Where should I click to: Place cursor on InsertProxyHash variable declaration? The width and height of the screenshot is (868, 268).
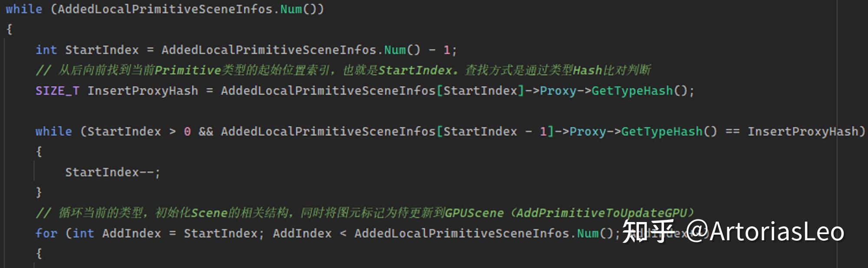[143, 91]
